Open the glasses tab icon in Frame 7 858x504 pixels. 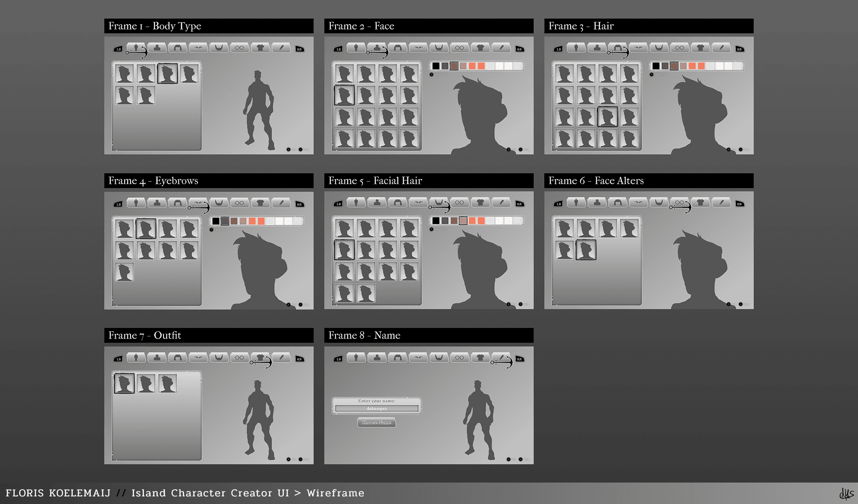(240, 357)
